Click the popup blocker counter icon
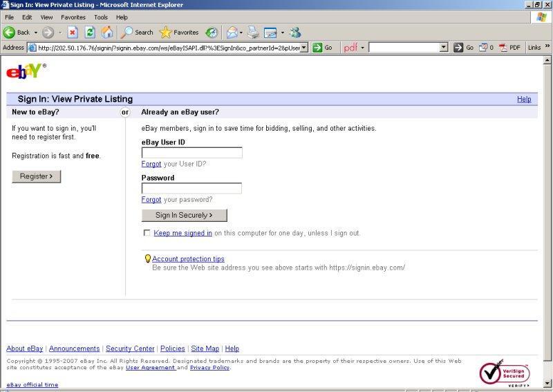 click(482, 47)
